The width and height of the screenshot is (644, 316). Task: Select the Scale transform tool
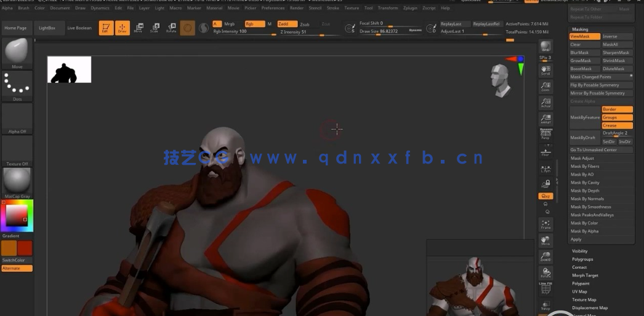pos(155,28)
